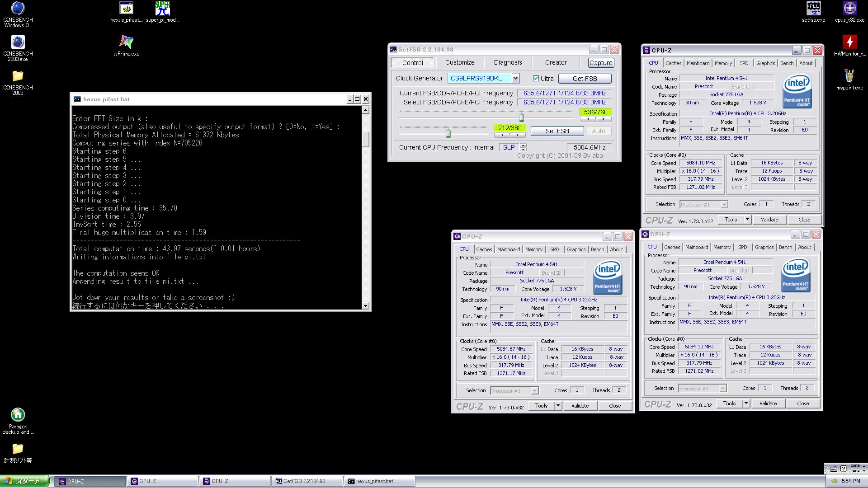Switch to Customize tab in SetFSB
Screen dimensions: 868x488
(x=460, y=63)
